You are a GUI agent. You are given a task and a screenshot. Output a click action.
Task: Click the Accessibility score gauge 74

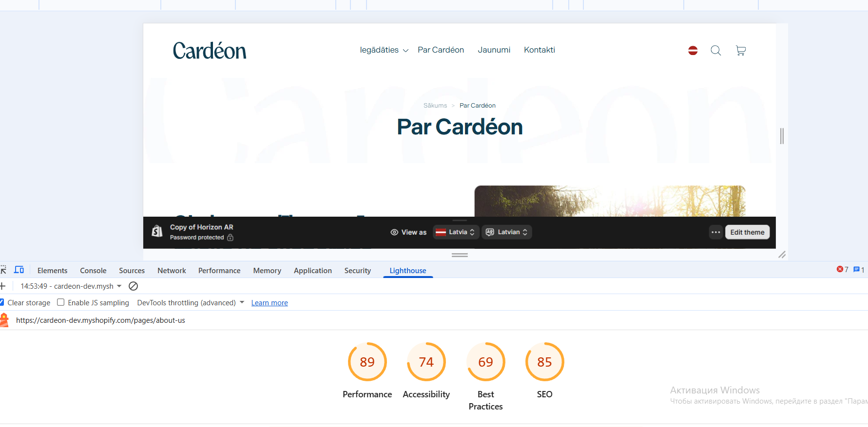pos(426,362)
